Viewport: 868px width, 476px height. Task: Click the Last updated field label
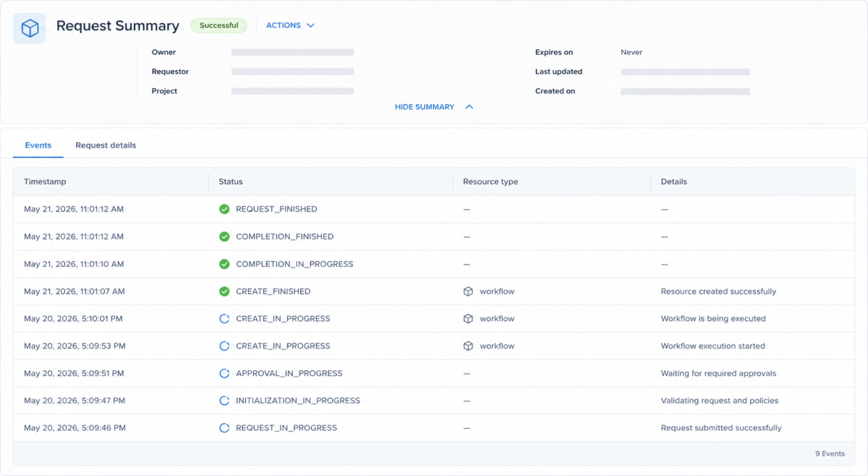click(558, 72)
